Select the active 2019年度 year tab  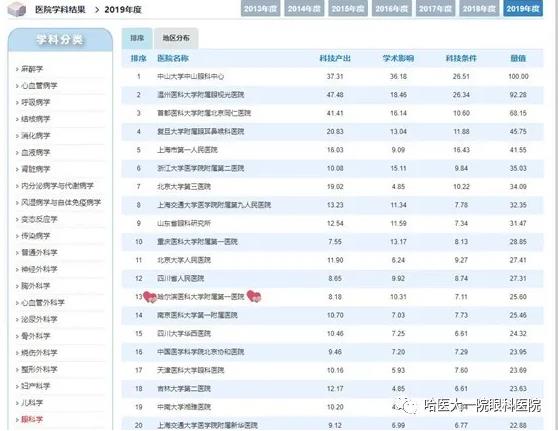coord(523,9)
